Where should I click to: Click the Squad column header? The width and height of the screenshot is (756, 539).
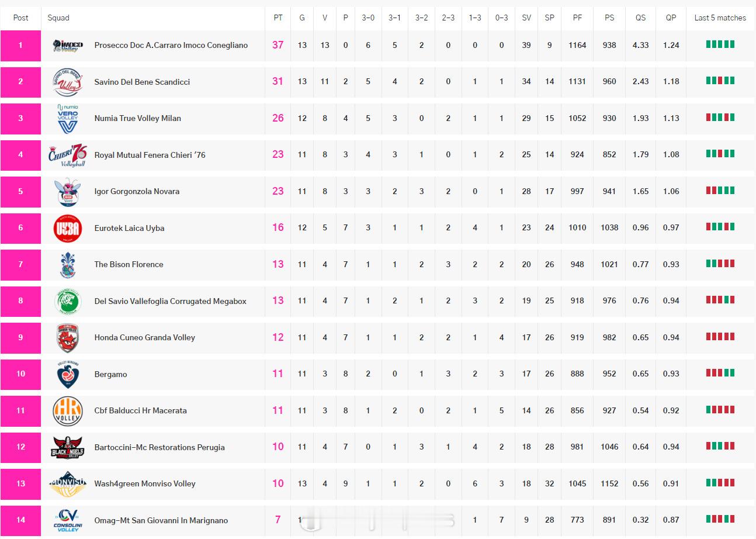pos(58,18)
